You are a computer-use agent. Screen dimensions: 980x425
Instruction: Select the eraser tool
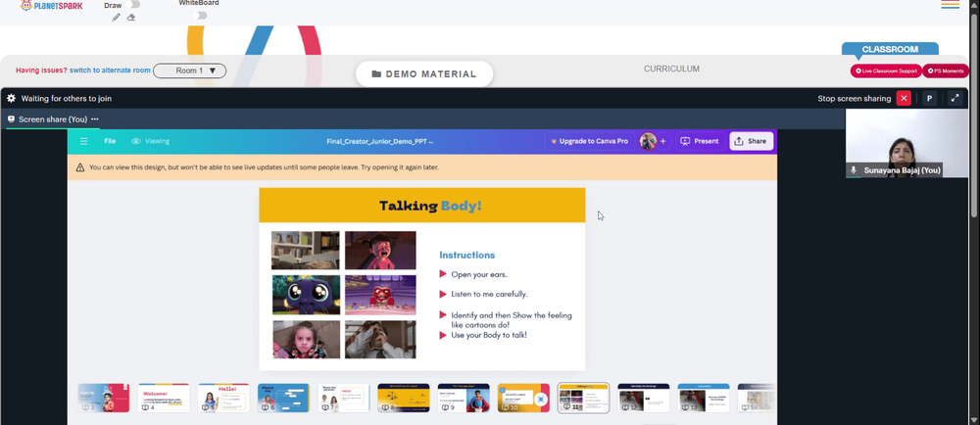click(131, 18)
